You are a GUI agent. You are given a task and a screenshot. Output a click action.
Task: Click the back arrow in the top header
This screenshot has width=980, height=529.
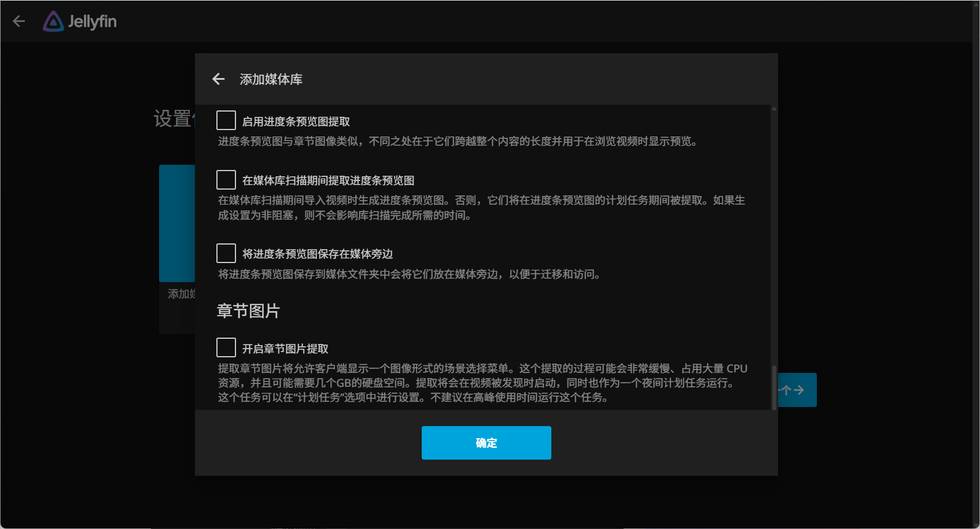[19, 21]
